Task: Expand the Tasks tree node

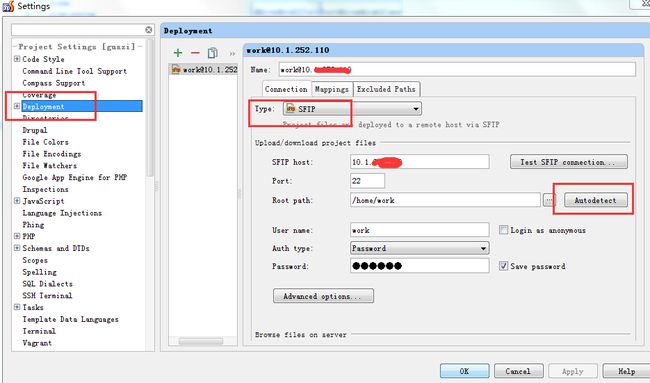Action: (x=17, y=307)
